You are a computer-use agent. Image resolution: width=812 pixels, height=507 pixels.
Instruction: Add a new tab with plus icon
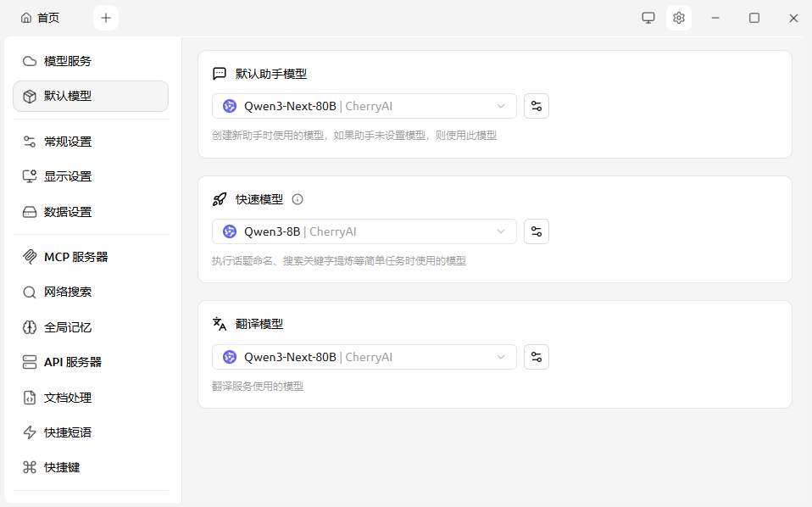click(106, 18)
